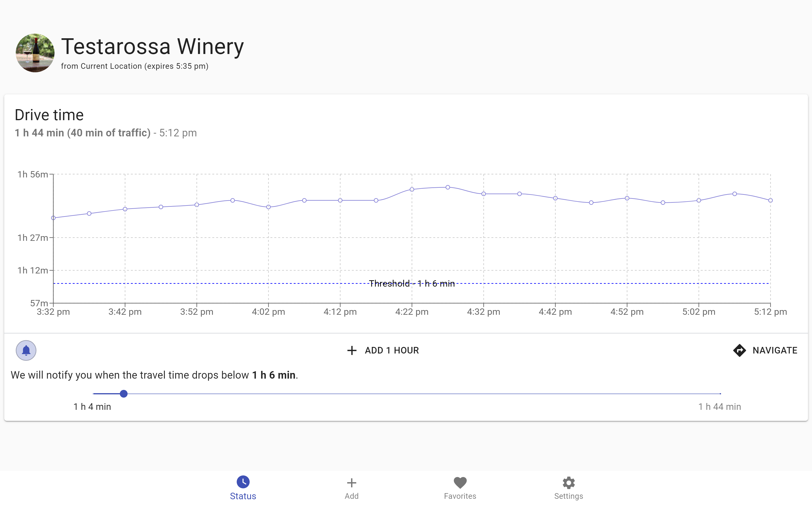
Task: Open the Add tab label
Action: 351,496
